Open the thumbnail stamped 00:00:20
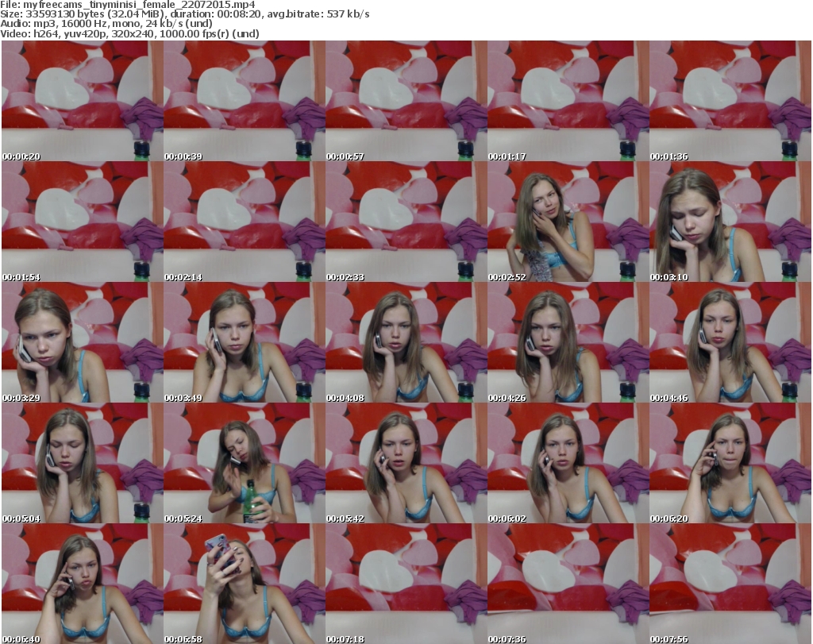 [x=83, y=101]
